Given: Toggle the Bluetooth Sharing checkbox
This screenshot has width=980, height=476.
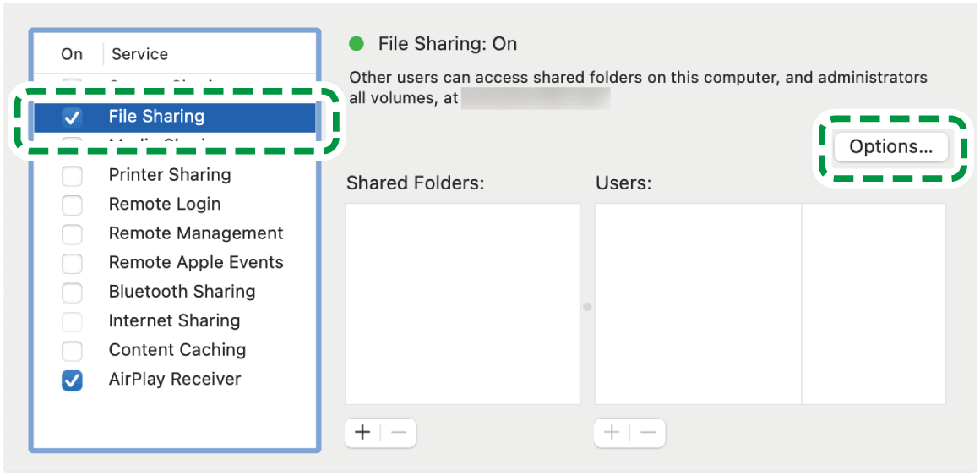Looking at the screenshot, I should (x=73, y=293).
